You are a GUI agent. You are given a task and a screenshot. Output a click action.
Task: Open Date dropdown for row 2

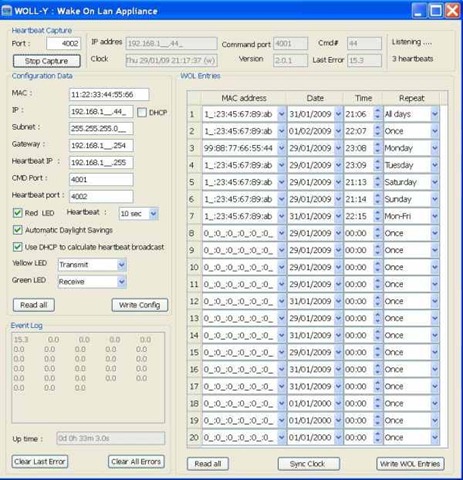[338, 131]
